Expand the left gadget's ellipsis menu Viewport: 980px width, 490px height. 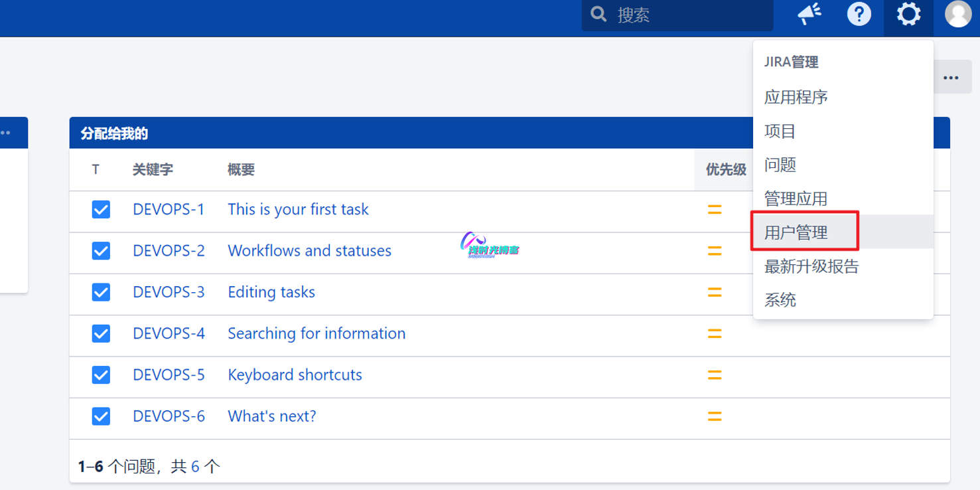(x=6, y=133)
